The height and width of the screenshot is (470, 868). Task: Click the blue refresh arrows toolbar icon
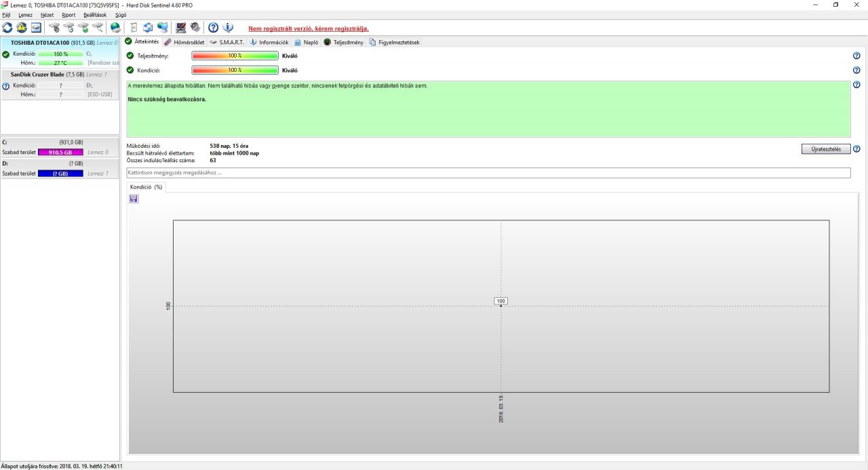click(x=7, y=28)
